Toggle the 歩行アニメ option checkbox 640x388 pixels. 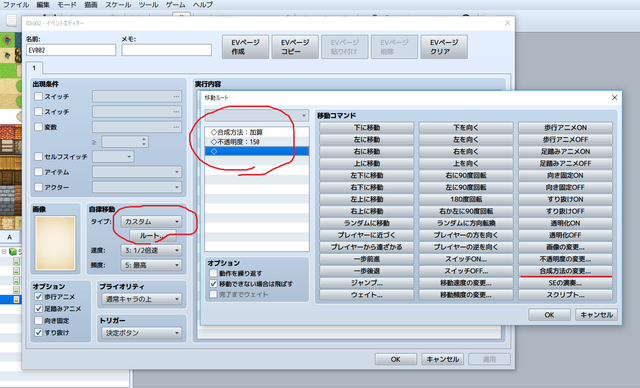click(38, 297)
